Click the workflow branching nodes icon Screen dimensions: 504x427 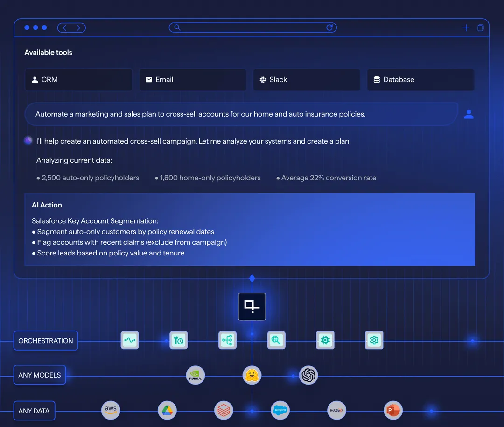coord(228,340)
